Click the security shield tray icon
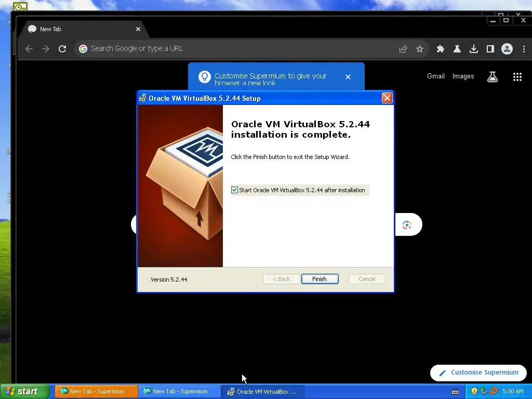 pyautogui.click(x=474, y=392)
